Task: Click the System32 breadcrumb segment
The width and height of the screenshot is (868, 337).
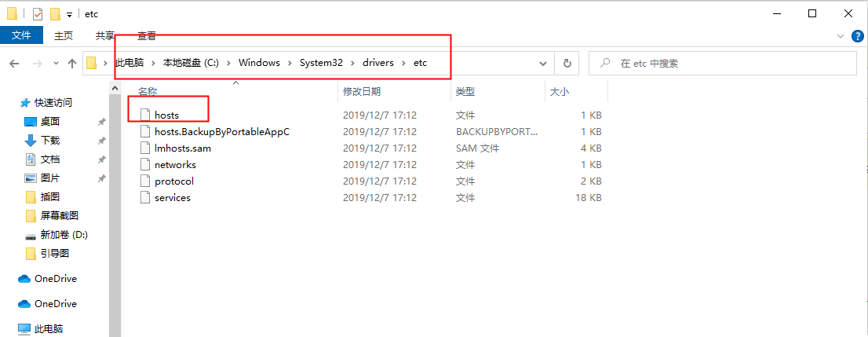Action: (x=321, y=63)
